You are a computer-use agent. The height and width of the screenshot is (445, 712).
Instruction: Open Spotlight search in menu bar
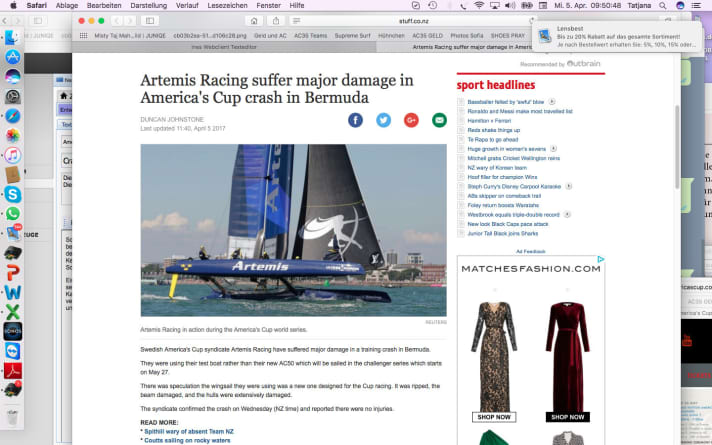(x=663, y=5)
